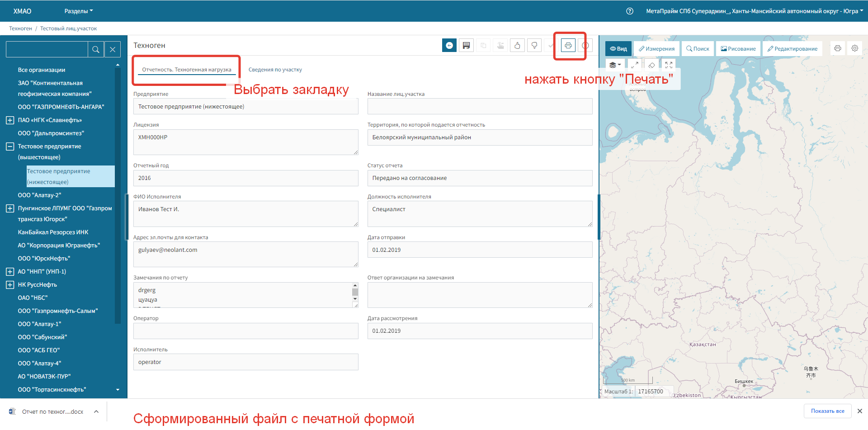
Task: Click the Print button in the form toolbar
Action: [568, 45]
